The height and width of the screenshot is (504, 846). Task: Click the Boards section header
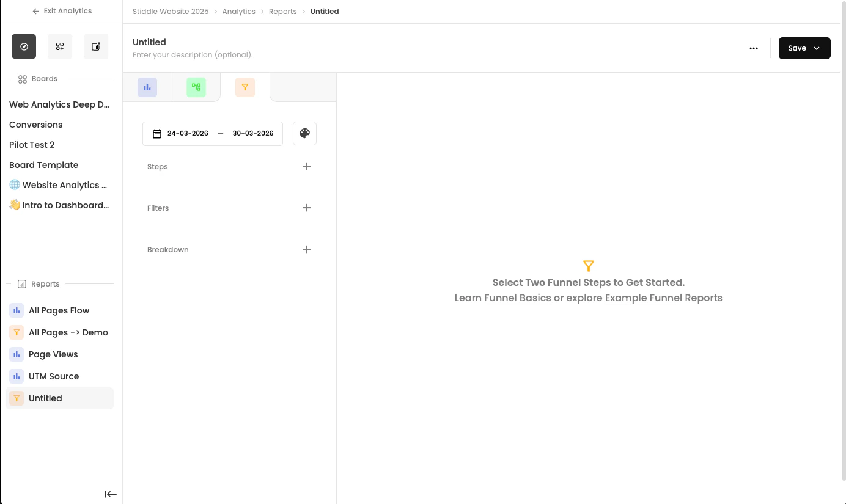(38, 79)
